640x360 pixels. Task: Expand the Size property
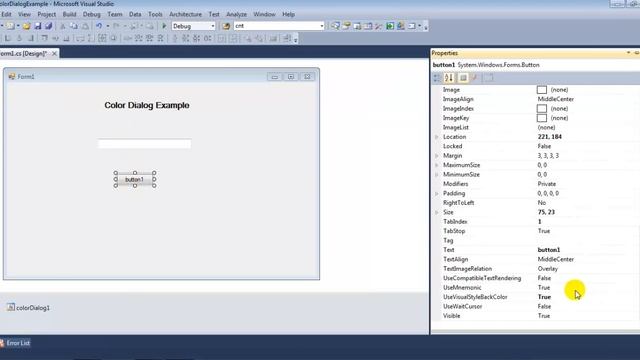coord(436,212)
